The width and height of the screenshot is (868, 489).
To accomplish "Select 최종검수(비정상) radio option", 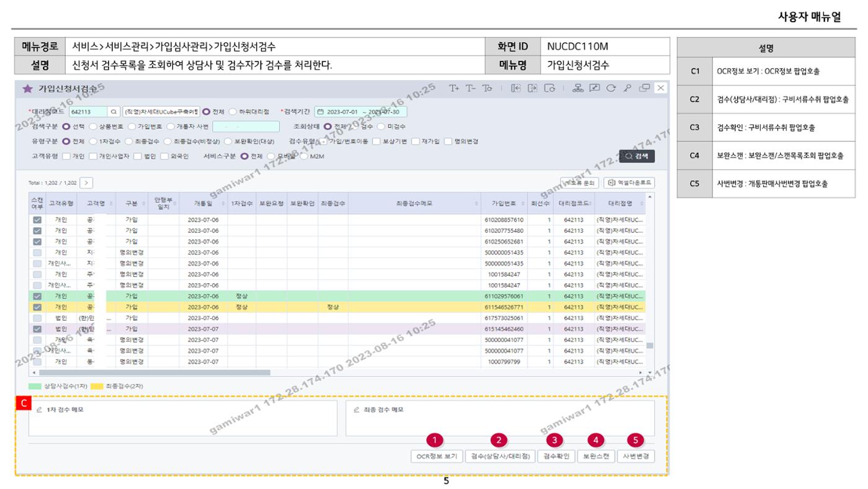I will coord(167,141).
